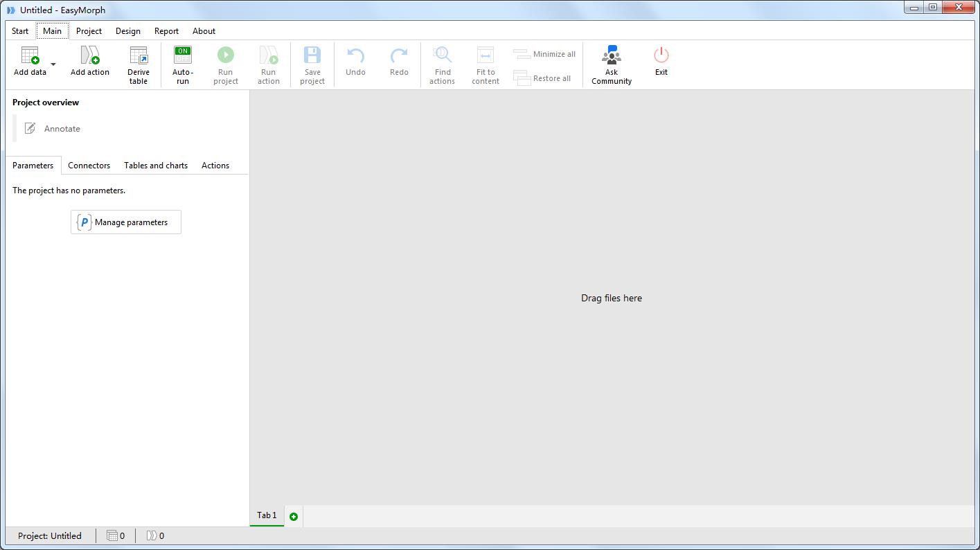Image resolution: width=980 pixels, height=550 pixels.
Task: Open the About ribbon tab
Action: [204, 31]
